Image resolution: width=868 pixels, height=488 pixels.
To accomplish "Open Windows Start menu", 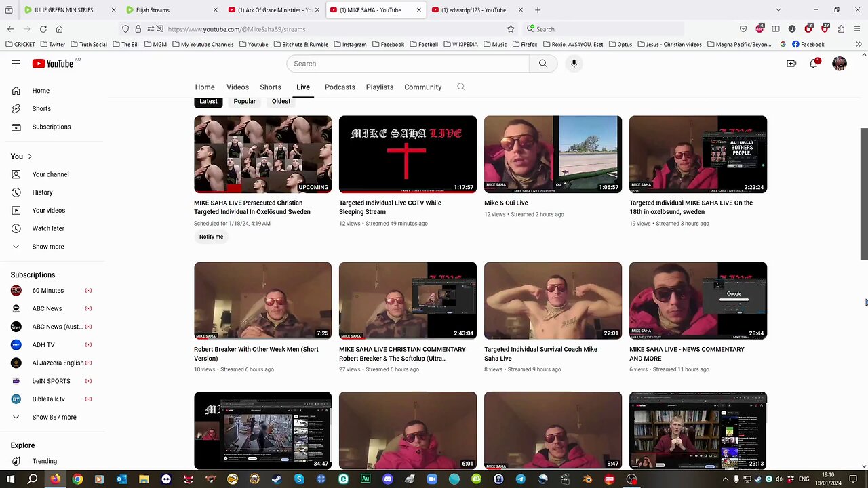I will coord(10,479).
